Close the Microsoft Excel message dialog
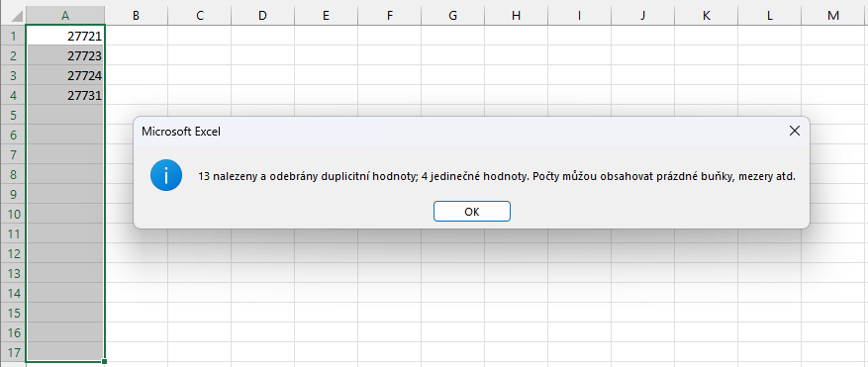This screenshot has width=868, height=367. 795,132
